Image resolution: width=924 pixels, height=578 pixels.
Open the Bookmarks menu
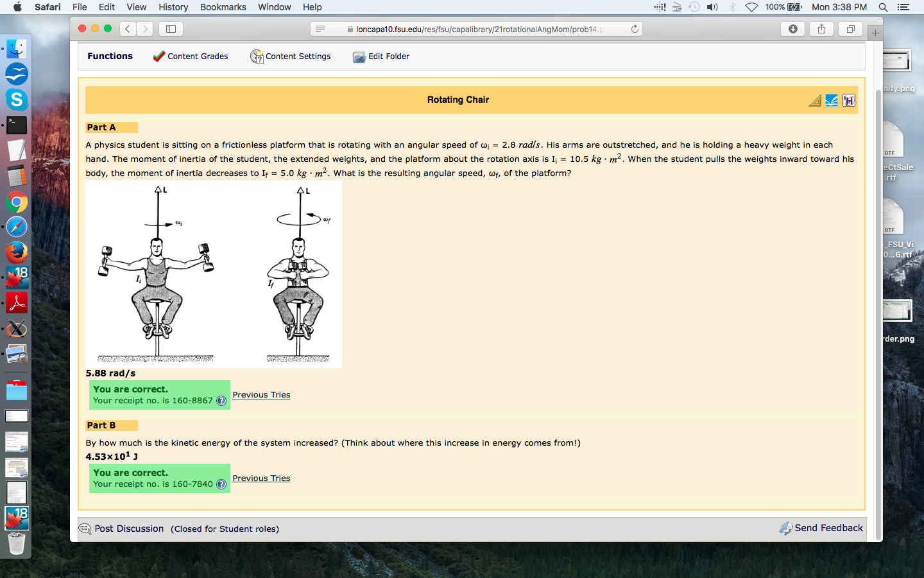click(x=223, y=7)
